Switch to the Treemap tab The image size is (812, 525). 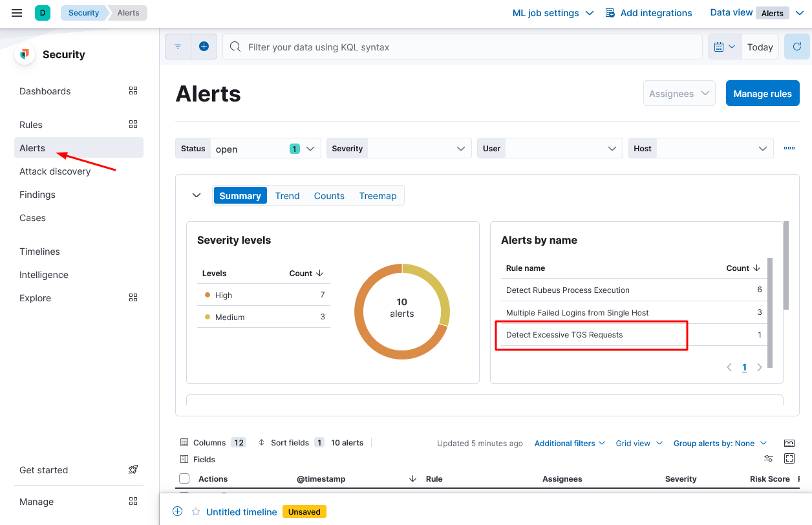(378, 196)
